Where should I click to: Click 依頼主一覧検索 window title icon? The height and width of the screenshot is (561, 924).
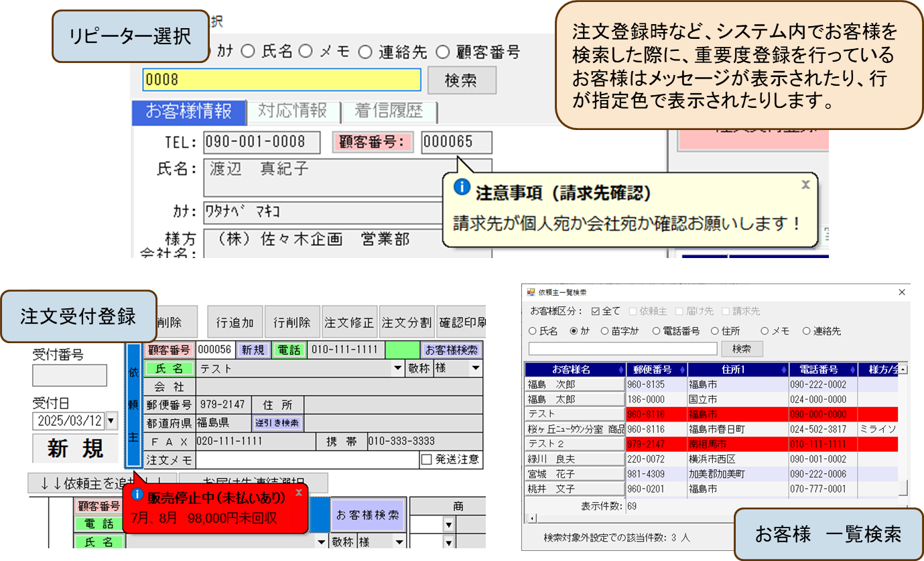[531, 292]
